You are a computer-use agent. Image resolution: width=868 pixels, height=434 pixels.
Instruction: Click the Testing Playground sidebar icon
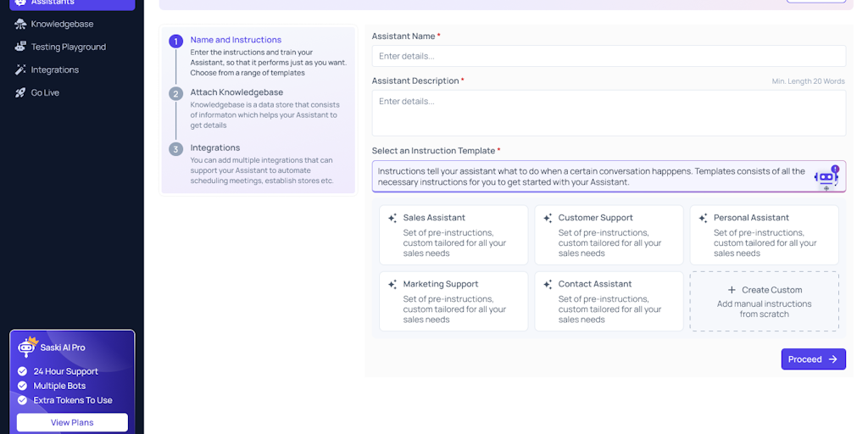[x=20, y=47]
